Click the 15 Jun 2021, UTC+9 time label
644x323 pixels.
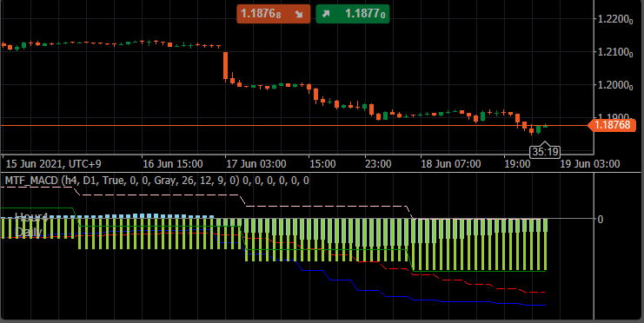pos(53,164)
